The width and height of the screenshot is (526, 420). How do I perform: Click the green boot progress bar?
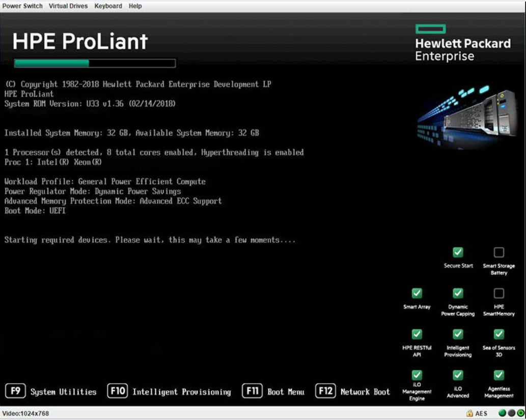click(x=95, y=64)
